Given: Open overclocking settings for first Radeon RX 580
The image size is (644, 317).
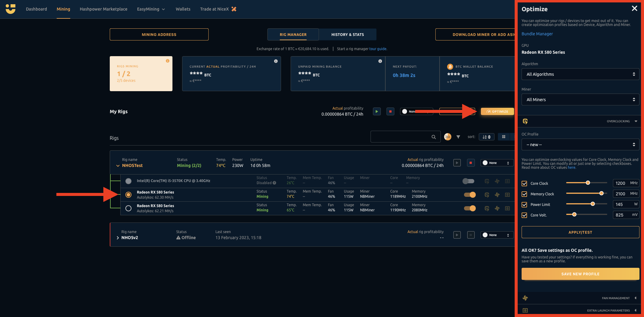Looking at the screenshot, I should (487, 195).
